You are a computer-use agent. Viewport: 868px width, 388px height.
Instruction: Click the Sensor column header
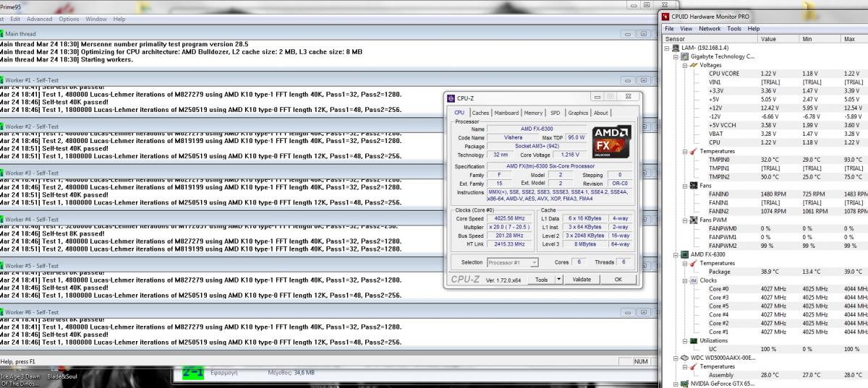coord(709,39)
